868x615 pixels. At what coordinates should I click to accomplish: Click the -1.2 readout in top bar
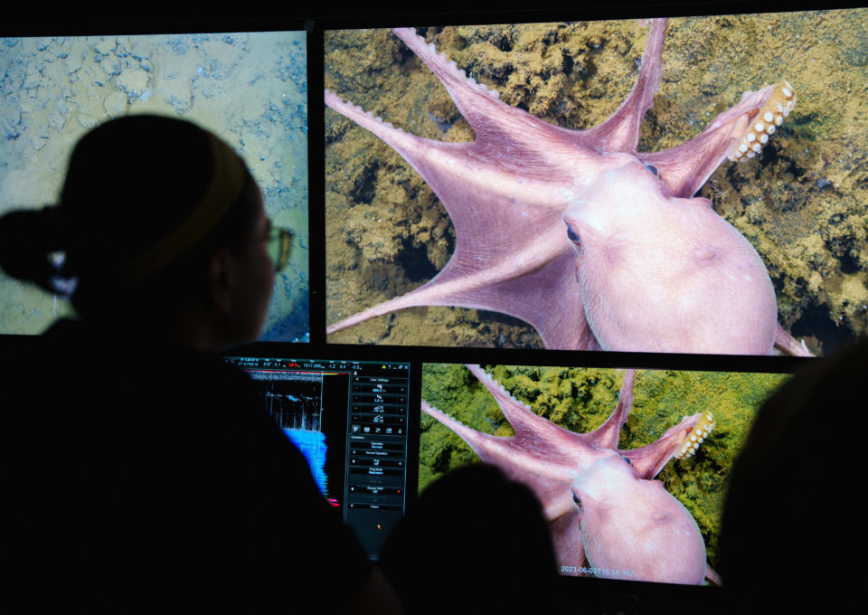pos(332,366)
